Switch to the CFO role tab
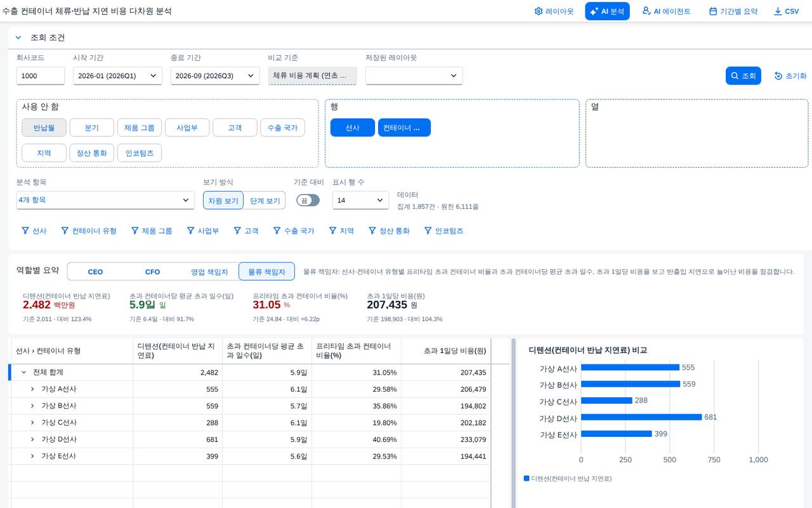812x508 pixels. pyautogui.click(x=153, y=272)
